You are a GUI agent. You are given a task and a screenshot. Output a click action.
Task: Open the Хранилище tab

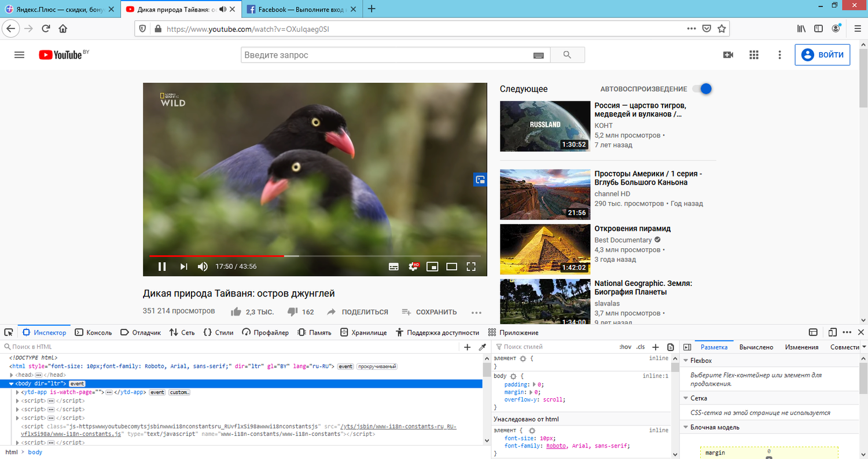pos(363,332)
